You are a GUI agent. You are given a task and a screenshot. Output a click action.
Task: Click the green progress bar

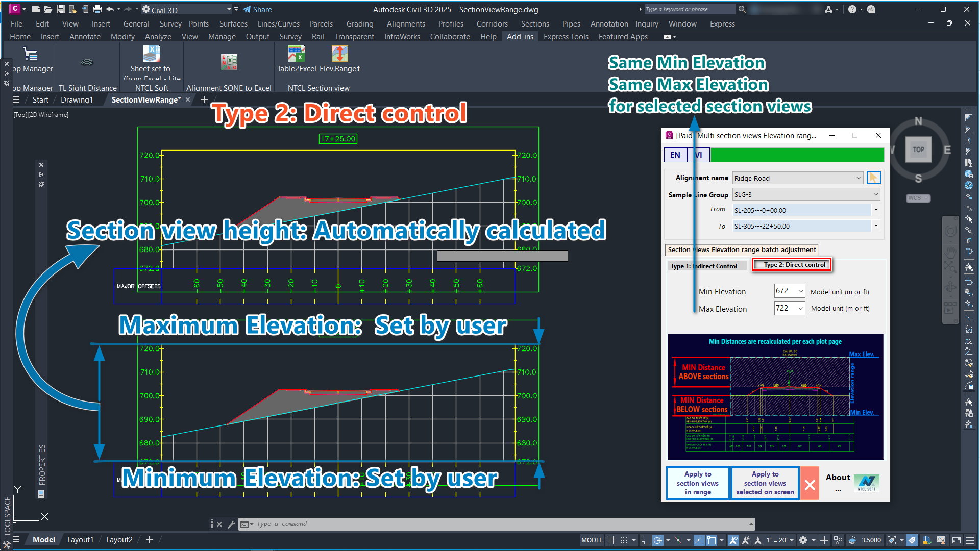coord(797,155)
